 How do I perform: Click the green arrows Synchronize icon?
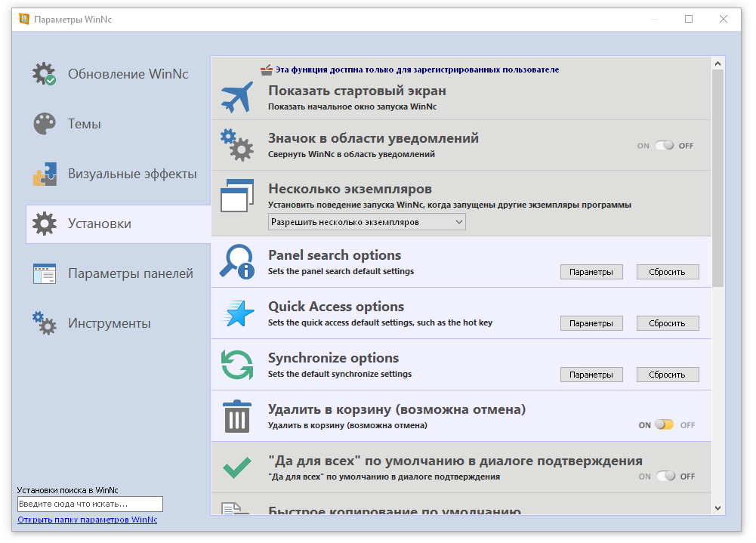click(x=237, y=365)
